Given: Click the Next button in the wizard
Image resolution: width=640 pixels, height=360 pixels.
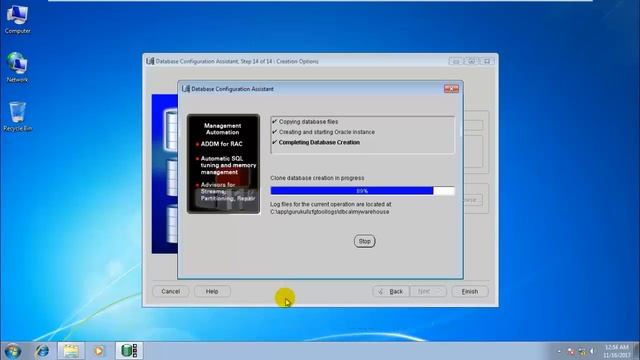Looking at the screenshot, I should pyautogui.click(x=428, y=291).
